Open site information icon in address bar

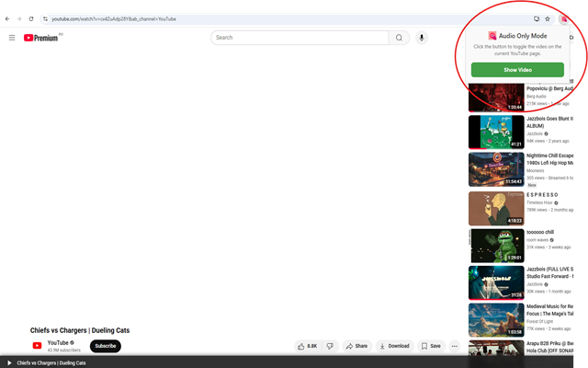tap(45, 18)
